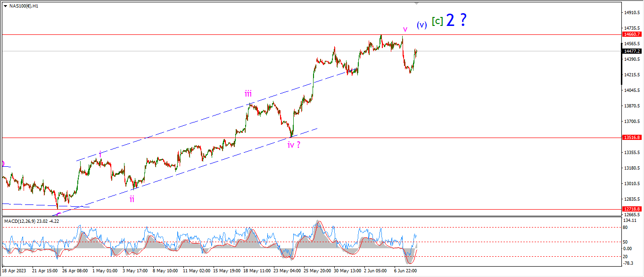Image resolution: width=644 pixels, height=277 pixels.
Task: Select the 12718.8 red level label
Action: pos(632,209)
